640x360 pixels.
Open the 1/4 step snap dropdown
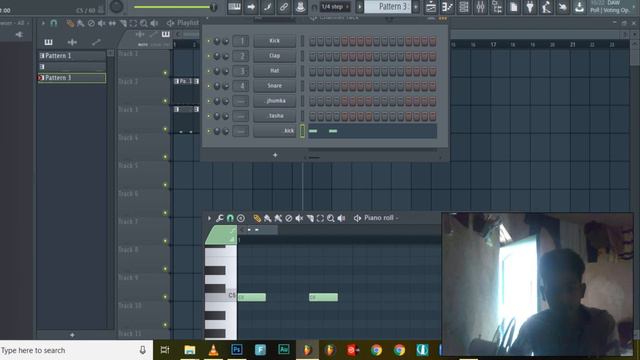335,7
